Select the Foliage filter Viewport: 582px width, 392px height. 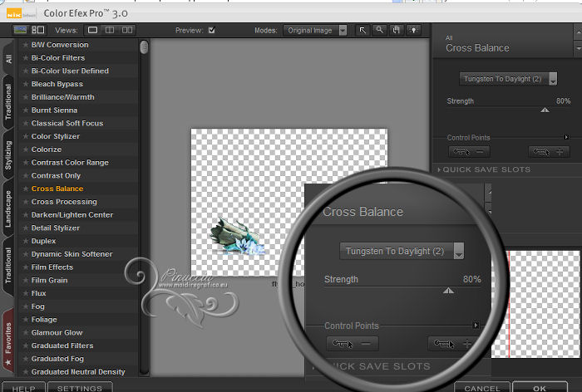[44, 319]
